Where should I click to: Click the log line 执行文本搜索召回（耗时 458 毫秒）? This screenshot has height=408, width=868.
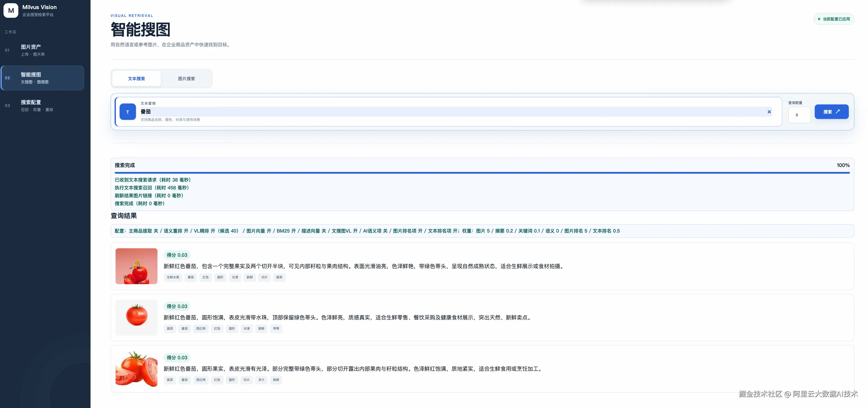pyautogui.click(x=152, y=188)
